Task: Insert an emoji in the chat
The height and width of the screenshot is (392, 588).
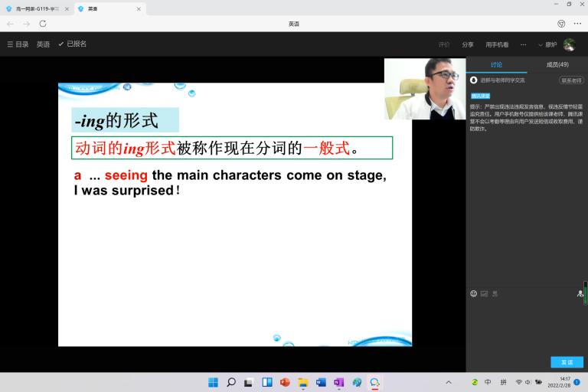Action: click(473, 293)
